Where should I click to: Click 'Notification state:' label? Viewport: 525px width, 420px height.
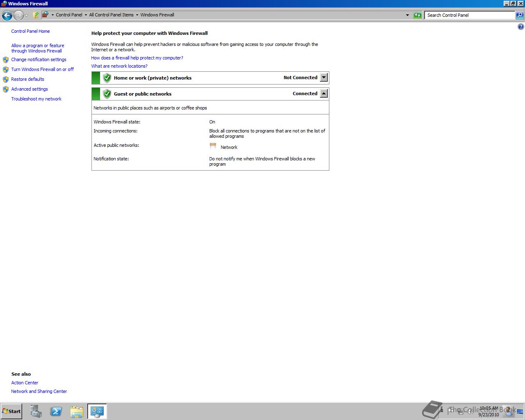(111, 159)
